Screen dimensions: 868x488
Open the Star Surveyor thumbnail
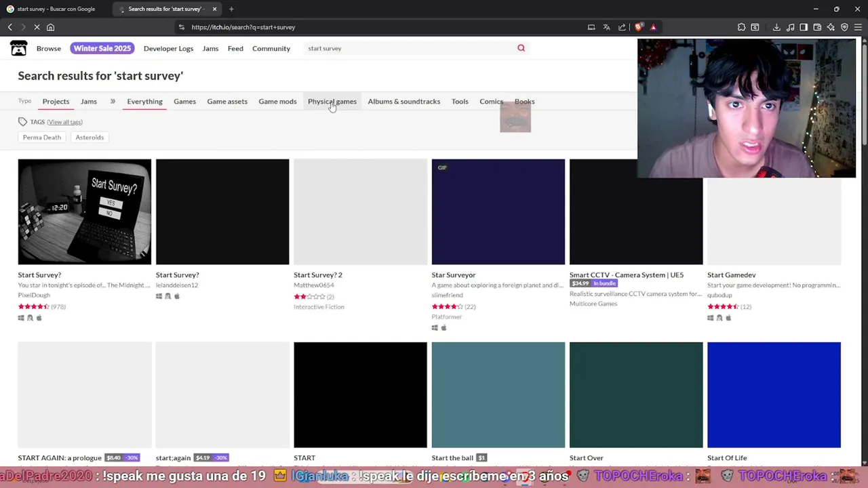click(x=498, y=211)
